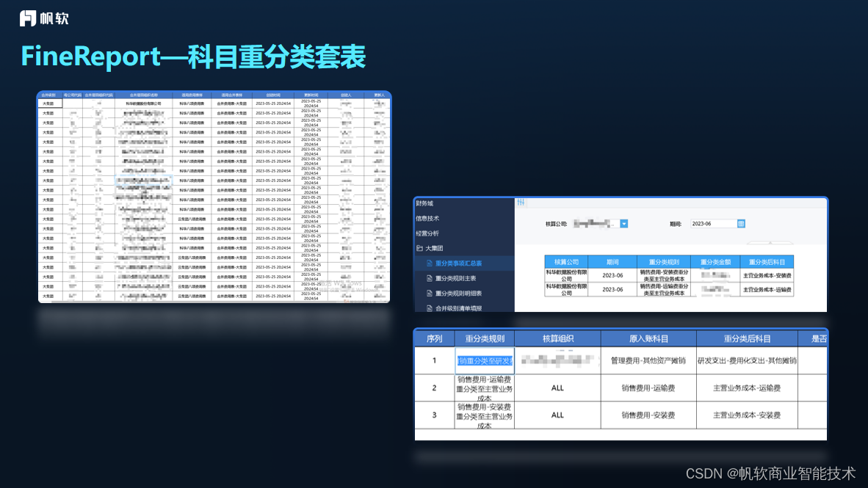The height and width of the screenshot is (488, 868).
Task: Click the ALL cell in row 2
Action: pyautogui.click(x=557, y=388)
